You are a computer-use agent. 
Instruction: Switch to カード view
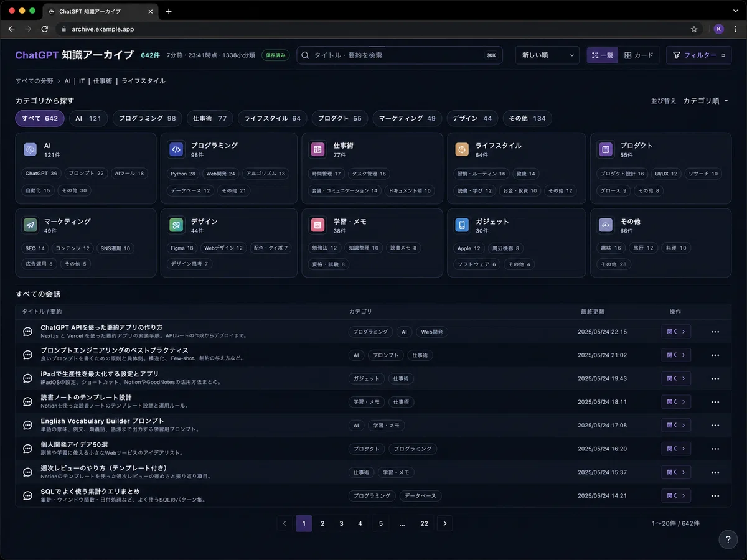point(639,55)
